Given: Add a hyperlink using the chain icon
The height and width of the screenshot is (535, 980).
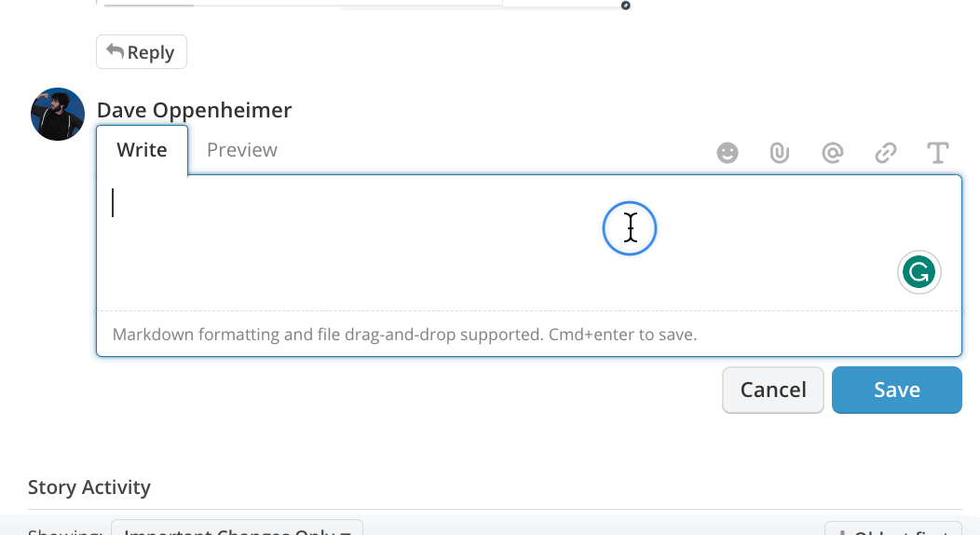Looking at the screenshot, I should click(x=886, y=153).
